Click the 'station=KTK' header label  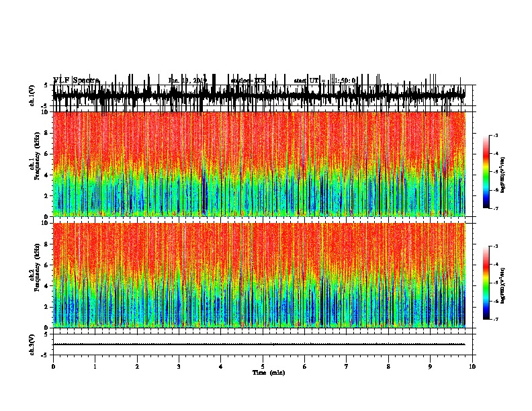(x=248, y=81)
